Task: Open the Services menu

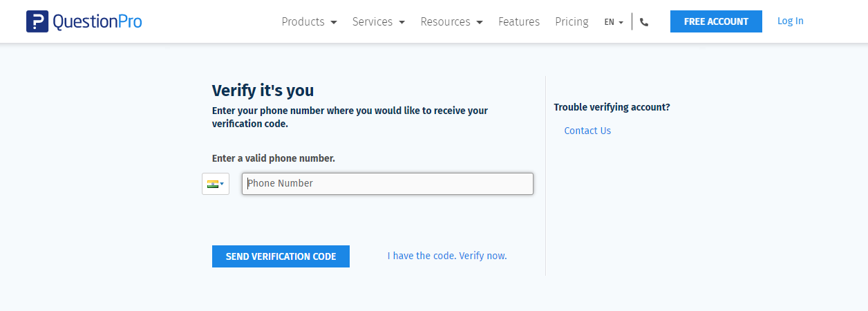Action: point(372,22)
